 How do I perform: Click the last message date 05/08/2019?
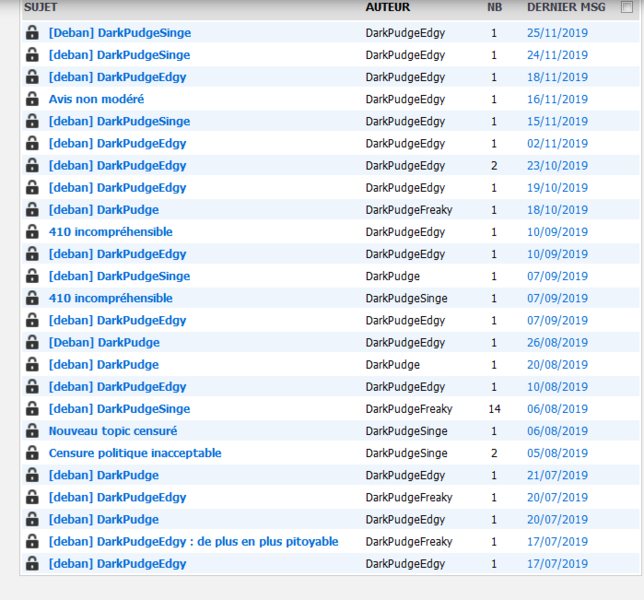click(x=557, y=453)
